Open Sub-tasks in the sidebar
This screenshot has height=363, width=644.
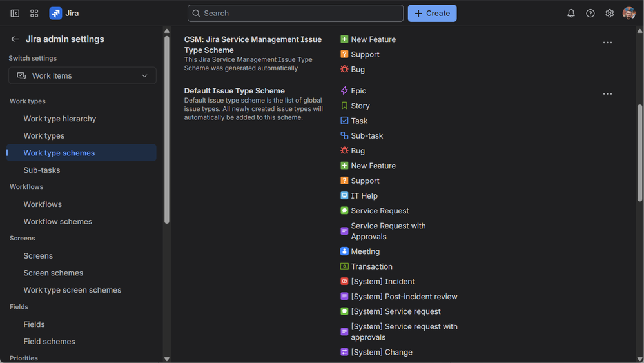pyautogui.click(x=41, y=170)
